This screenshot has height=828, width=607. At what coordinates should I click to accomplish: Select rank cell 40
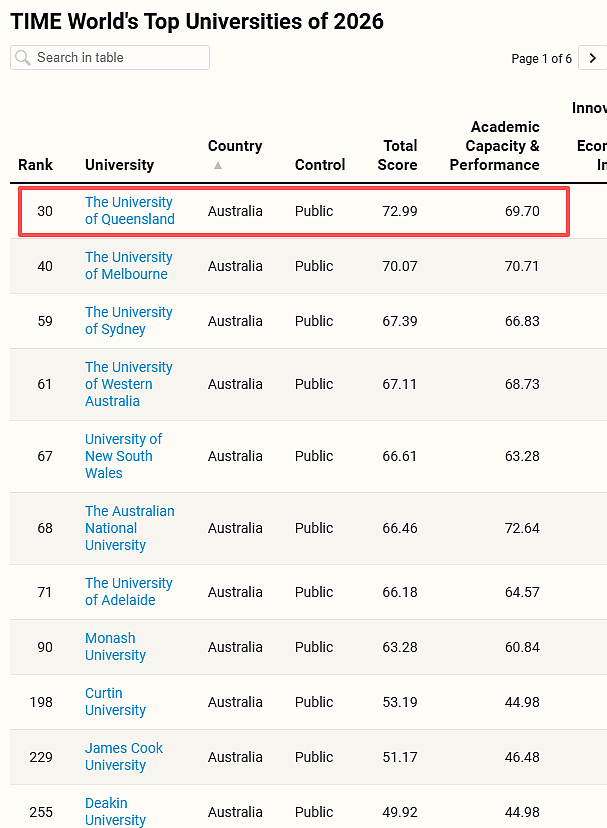tap(45, 266)
